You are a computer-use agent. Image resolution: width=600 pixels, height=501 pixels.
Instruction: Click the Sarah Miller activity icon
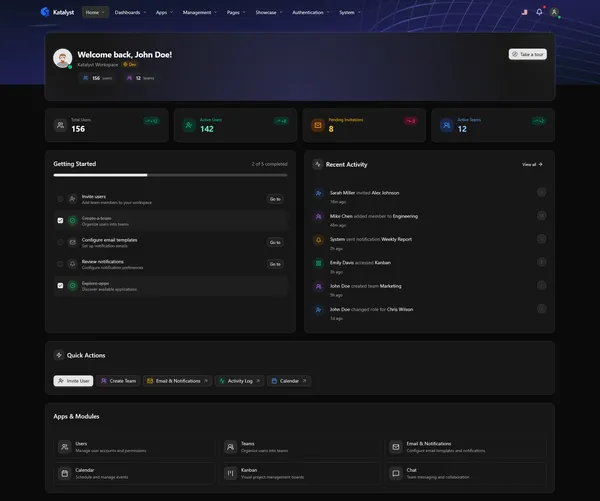pos(318,193)
